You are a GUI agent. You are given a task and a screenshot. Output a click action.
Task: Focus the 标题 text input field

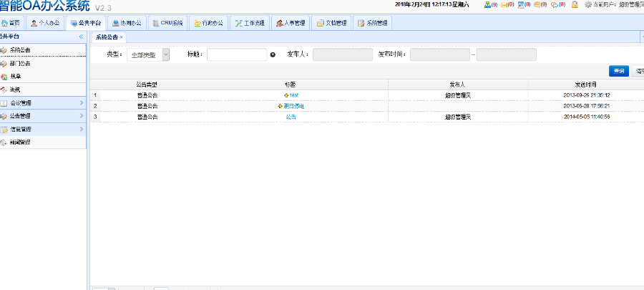(x=237, y=54)
